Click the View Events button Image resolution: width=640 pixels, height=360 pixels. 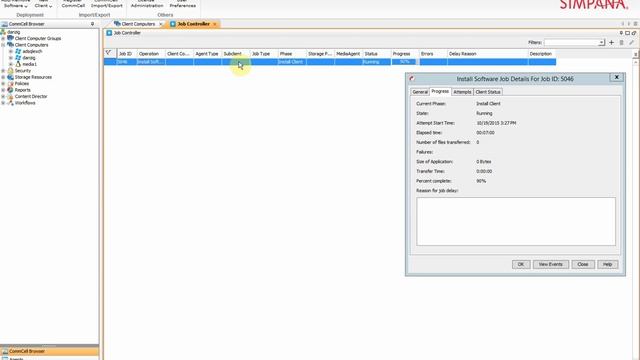(551, 264)
